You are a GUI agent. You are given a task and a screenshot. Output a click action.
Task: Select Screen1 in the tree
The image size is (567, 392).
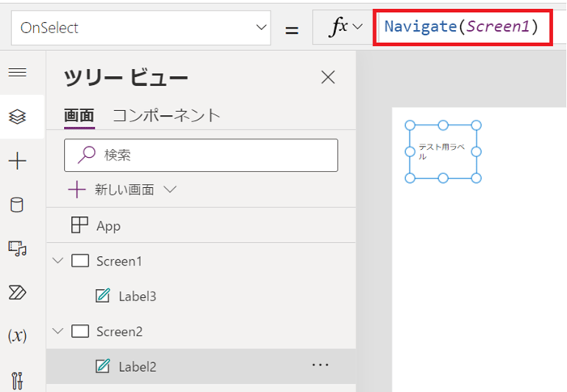point(201,261)
